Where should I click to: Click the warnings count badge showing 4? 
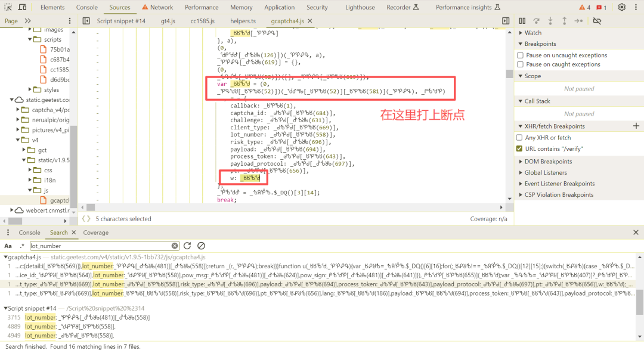point(584,7)
